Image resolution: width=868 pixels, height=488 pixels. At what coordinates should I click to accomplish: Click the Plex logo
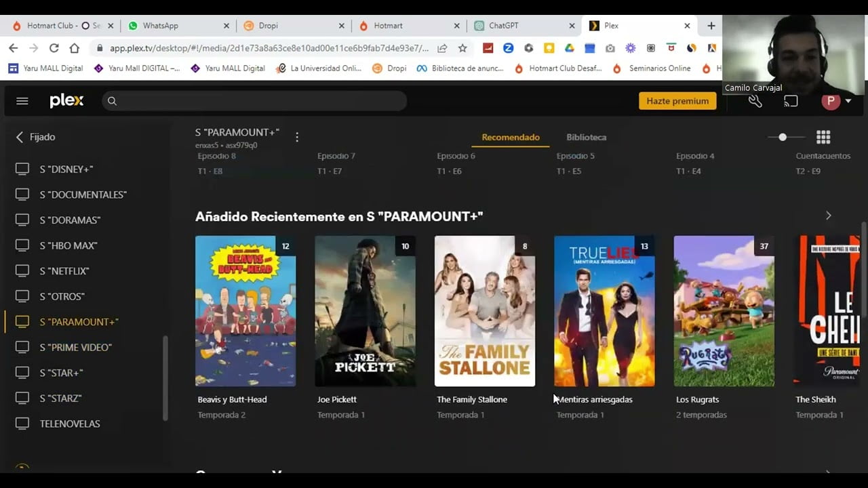point(66,100)
